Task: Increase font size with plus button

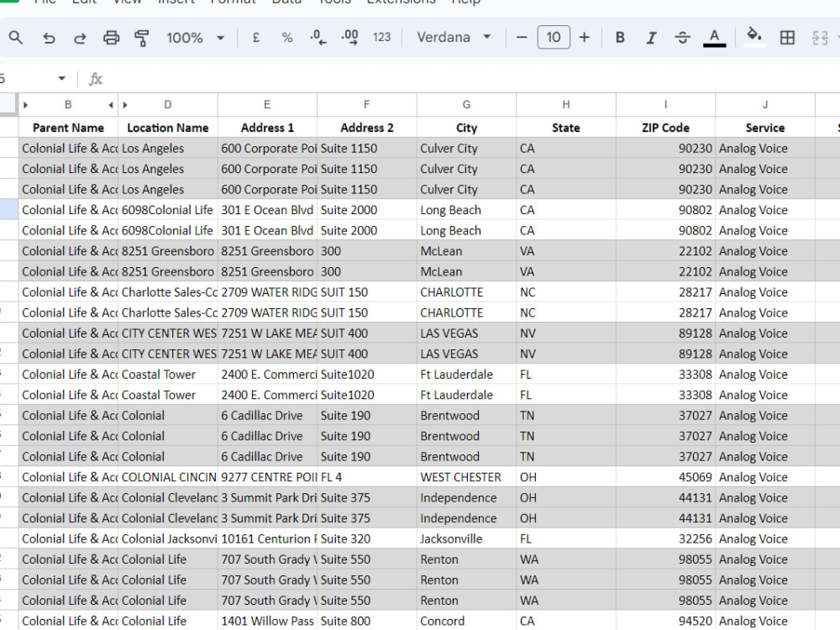Action: coord(585,38)
